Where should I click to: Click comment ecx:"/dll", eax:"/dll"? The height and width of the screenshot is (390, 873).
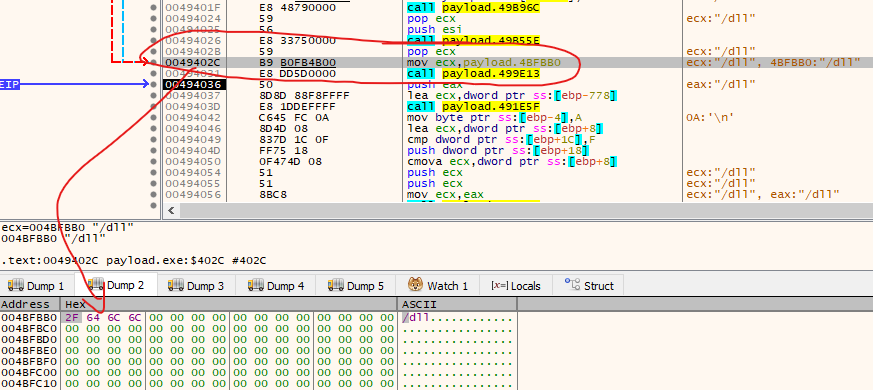tap(763, 194)
